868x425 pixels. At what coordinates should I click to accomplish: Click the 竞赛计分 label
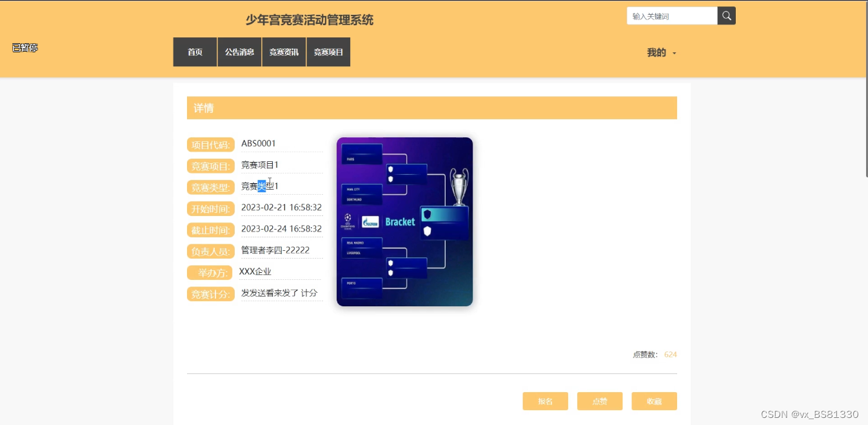[211, 294]
